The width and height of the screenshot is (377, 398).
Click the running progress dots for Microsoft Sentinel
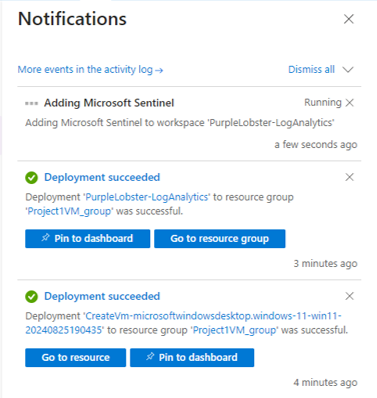[x=31, y=103]
